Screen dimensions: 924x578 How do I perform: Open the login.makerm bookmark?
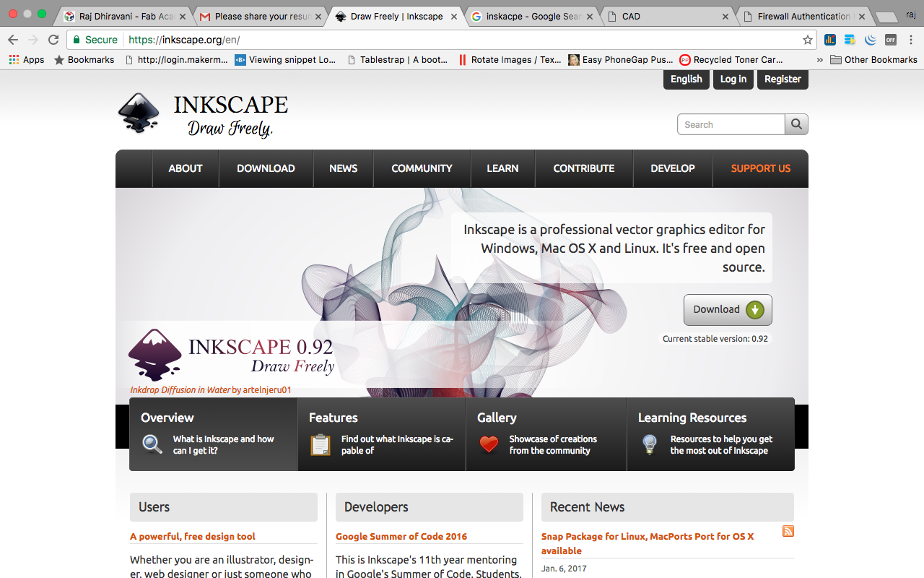[176, 60]
